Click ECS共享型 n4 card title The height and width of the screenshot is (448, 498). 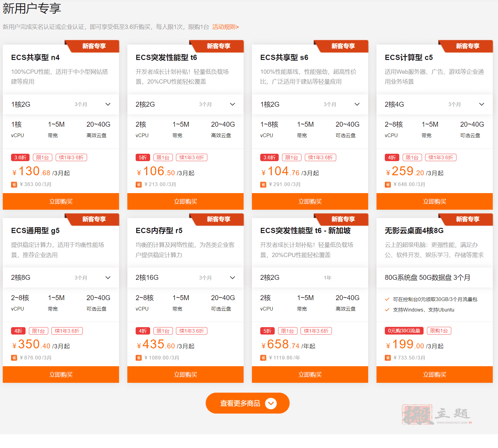35,57
